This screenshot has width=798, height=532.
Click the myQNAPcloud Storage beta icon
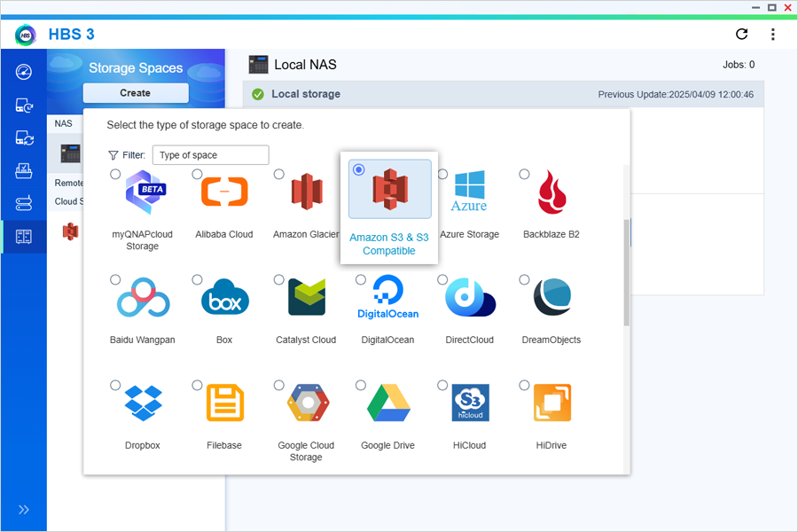pos(146,192)
